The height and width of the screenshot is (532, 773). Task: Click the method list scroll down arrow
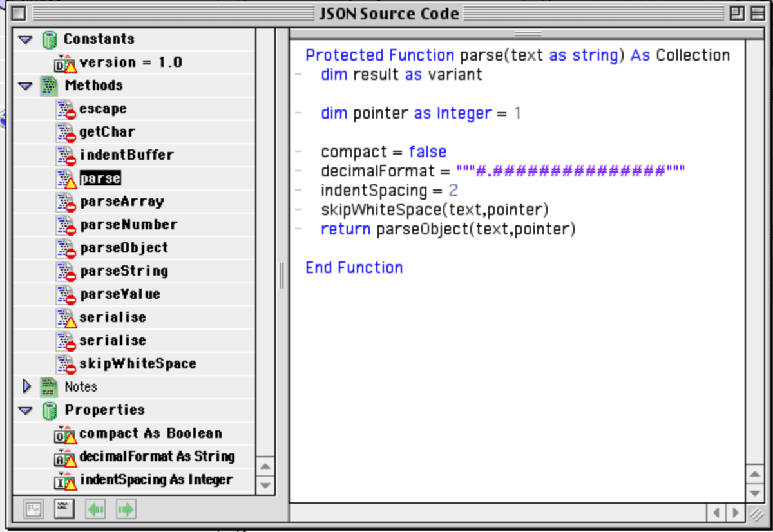[265, 485]
